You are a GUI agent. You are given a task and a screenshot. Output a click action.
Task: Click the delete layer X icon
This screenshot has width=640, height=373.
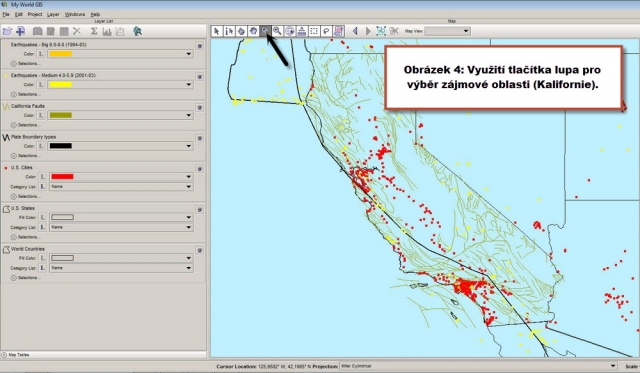click(77, 31)
